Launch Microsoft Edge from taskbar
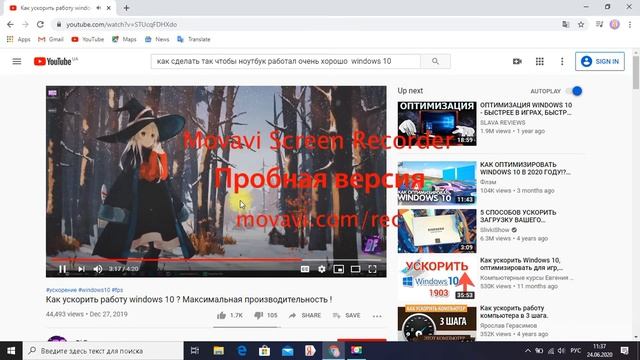The height and width of the screenshot is (360, 640). (x=242, y=351)
